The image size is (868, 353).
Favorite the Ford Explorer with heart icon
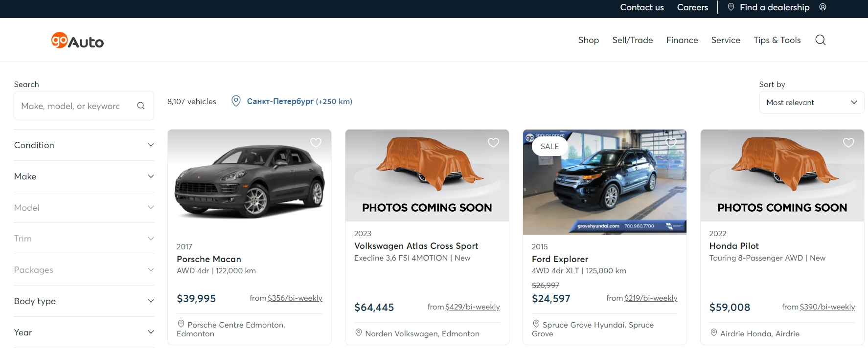pos(671,142)
